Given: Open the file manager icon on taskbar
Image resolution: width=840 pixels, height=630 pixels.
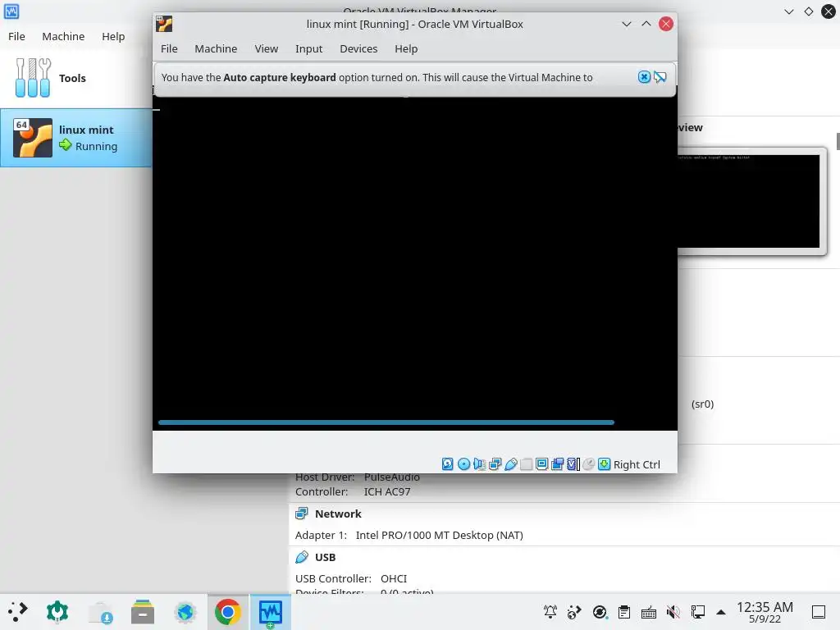Looking at the screenshot, I should 143,612.
